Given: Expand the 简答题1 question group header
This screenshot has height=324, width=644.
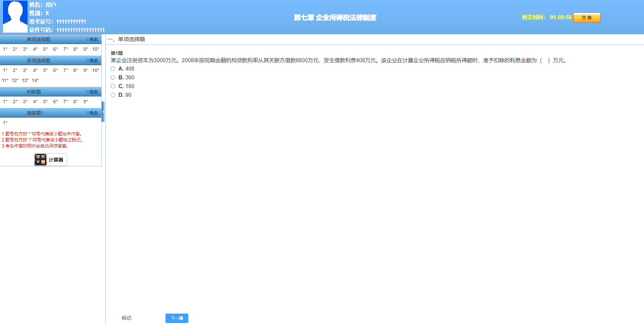Looking at the screenshot, I should click(35, 113).
